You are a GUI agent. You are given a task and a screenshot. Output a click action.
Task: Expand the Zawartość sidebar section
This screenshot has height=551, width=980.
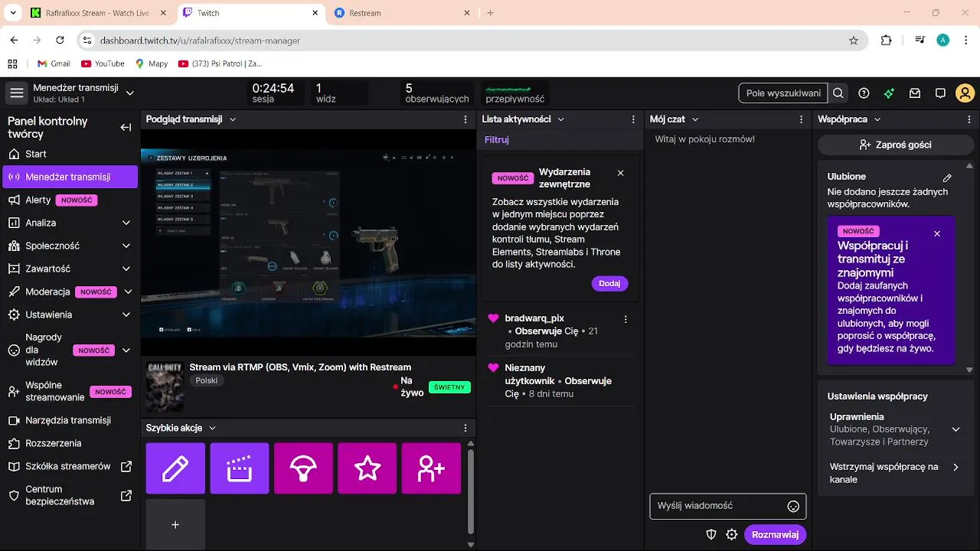126,269
